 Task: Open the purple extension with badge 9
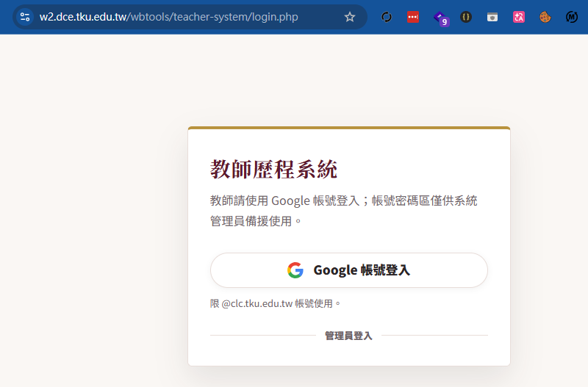(441, 18)
